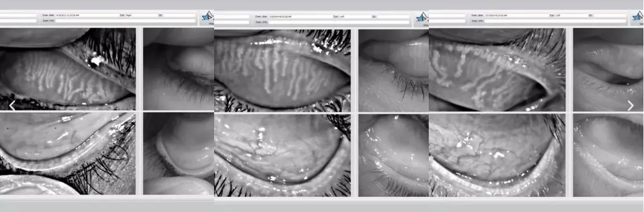The image size is (644, 212).
Task: Click the Eye field in the 1/17/2014 exam header
Action: pyautogui.click(x=571, y=15)
